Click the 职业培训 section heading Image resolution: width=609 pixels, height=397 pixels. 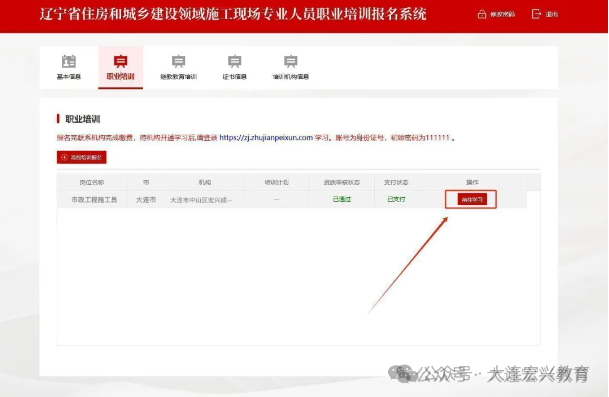tap(82, 119)
